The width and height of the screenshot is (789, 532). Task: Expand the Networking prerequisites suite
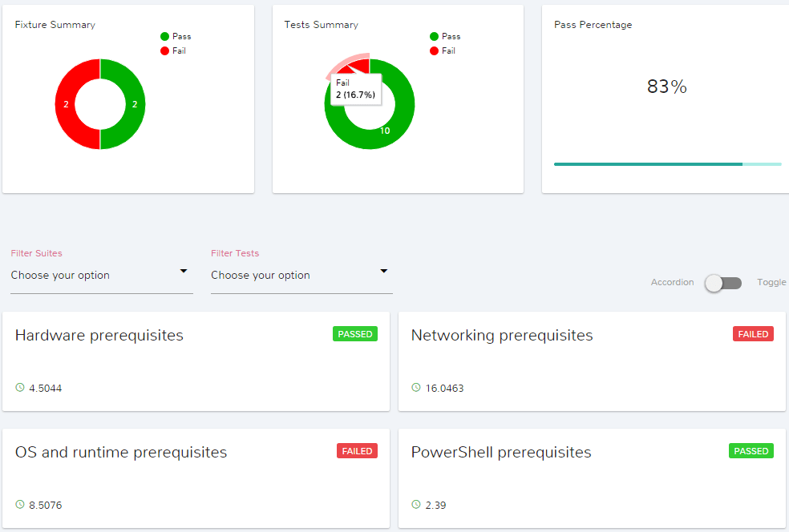pos(502,336)
